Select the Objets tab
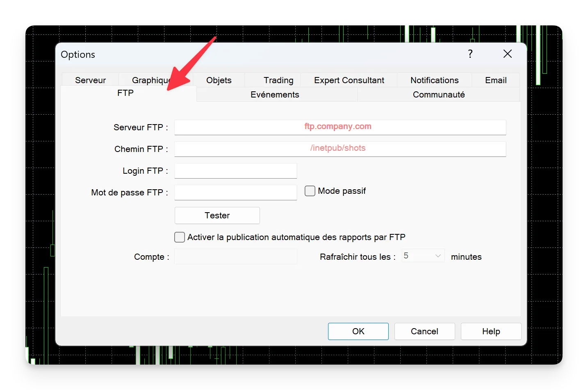This screenshot has width=588, height=390. pos(219,80)
